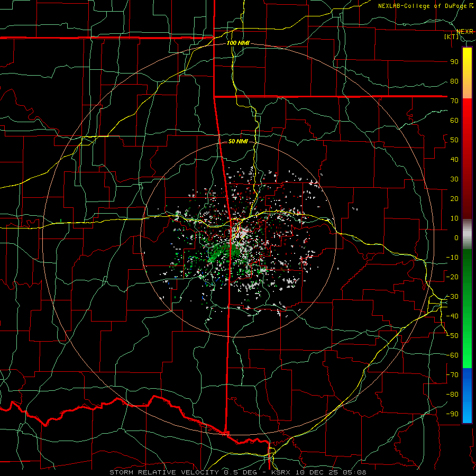Click the 0 value on velocity scale
This screenshot has width=476, height=476.
456,238
